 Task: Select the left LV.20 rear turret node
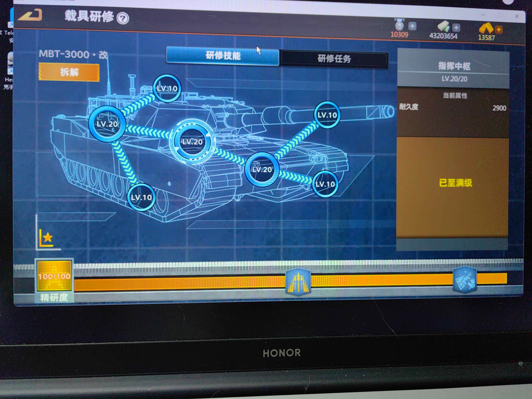point(107,124)
